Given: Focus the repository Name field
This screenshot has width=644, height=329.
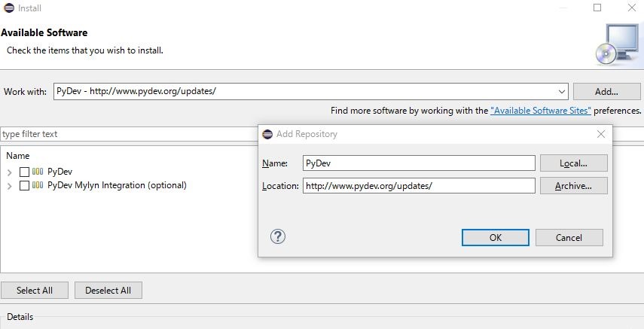Looking at the screenshot, I should click(x=419, y=163).
